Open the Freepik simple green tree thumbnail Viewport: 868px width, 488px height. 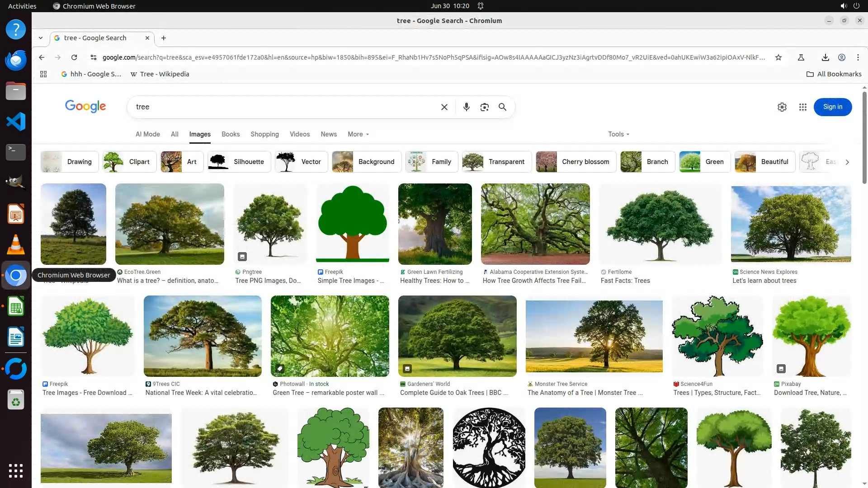click(352, 224)
